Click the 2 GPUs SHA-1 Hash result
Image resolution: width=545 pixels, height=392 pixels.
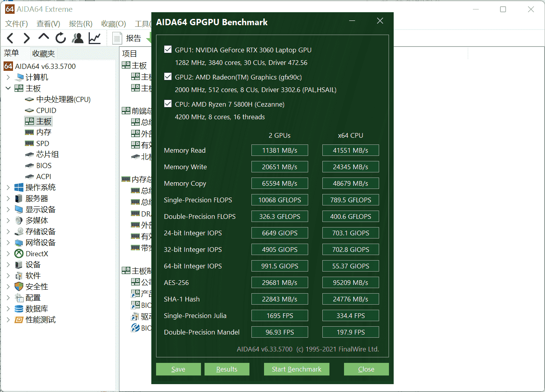[x=280, y=299]
